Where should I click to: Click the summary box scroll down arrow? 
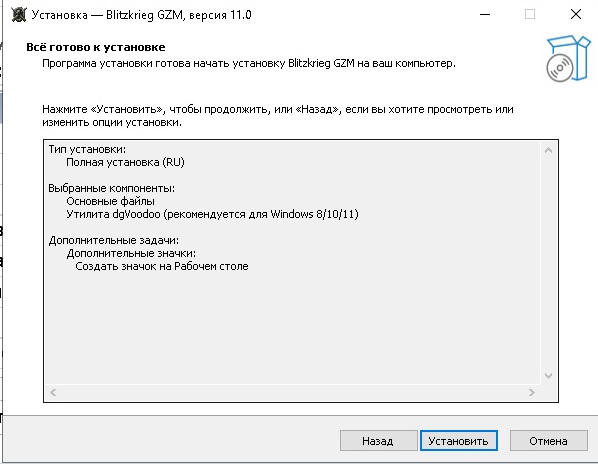tap(548, 376)
